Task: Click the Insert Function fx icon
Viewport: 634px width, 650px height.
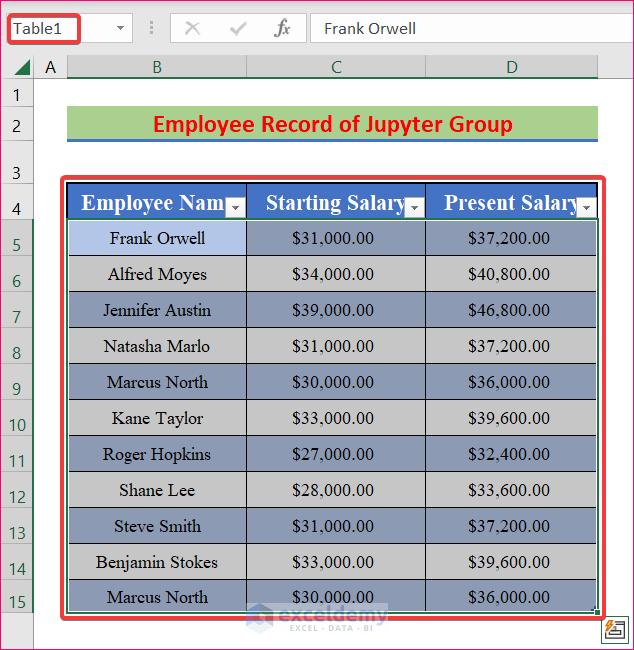Action: (x=282, y=29)
